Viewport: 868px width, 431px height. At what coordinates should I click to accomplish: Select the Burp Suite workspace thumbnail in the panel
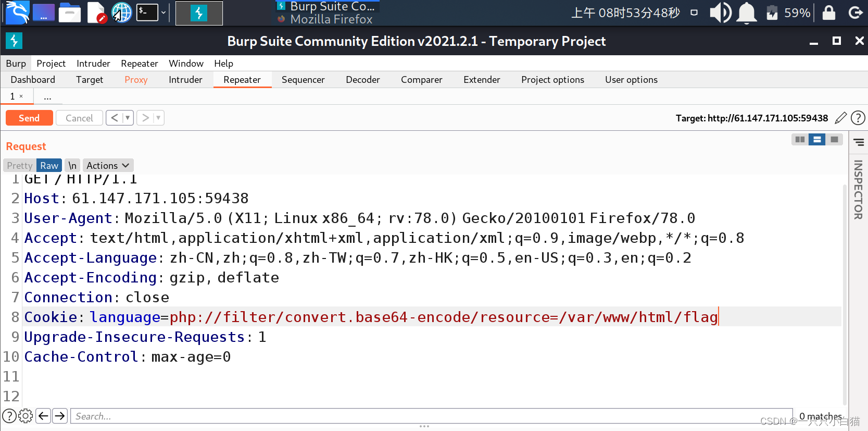click(x=199, y=13)
